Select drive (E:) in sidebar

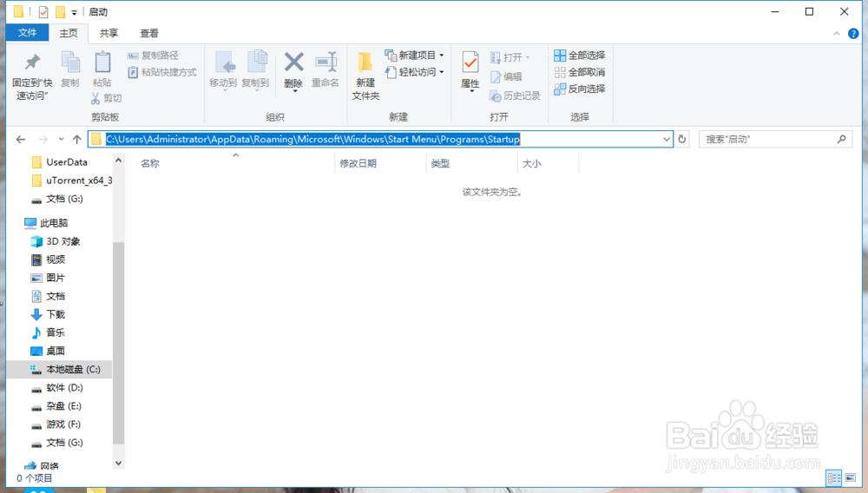[x=56, y=406]
